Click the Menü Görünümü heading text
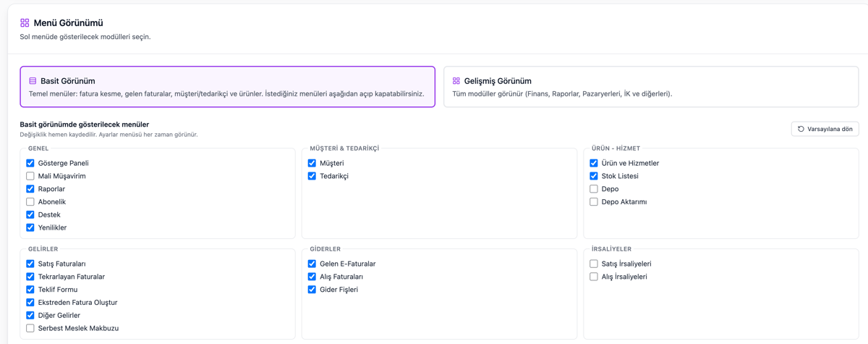The height and width of the screenshot is (344, 868). coord(68,23)
